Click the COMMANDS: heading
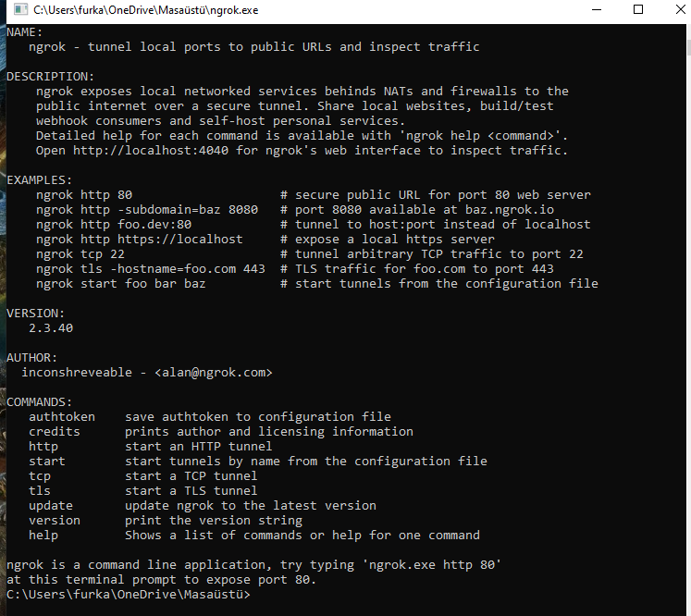The height and width of the screenshot is (616, 691). tap(39, 402)
